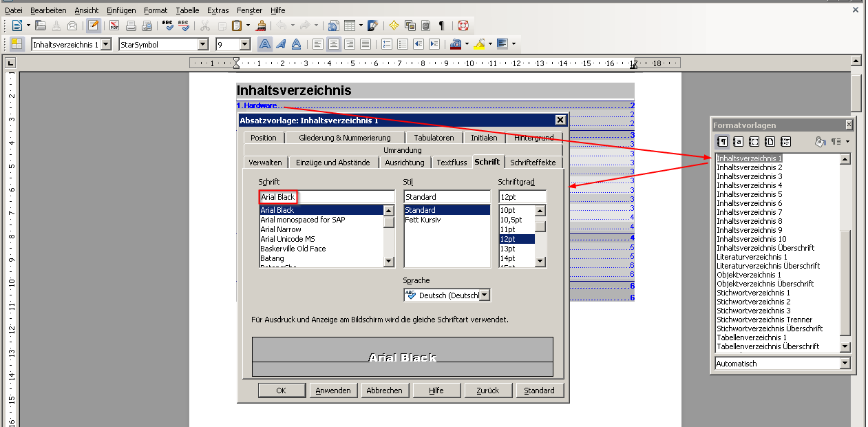Viewport: 868px width, 427px height.
Task: Open the Navigator star icon
Action: pos(394,25)
